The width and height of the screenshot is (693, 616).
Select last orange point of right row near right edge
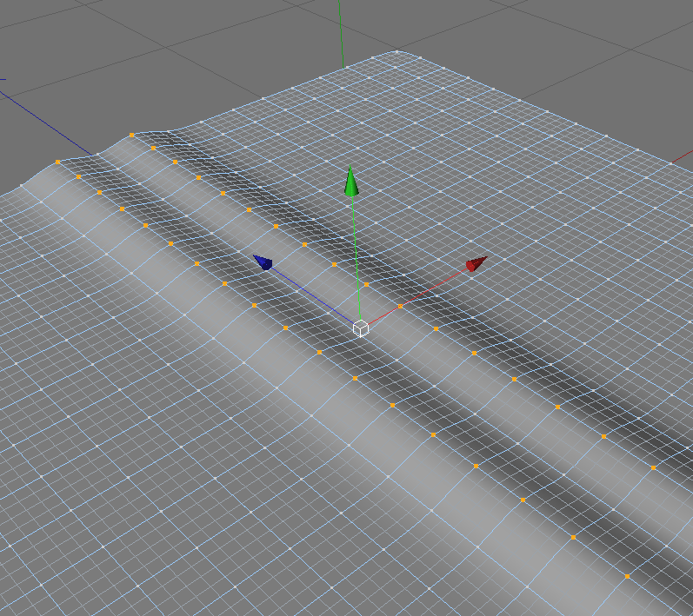[x=653, y=467]
